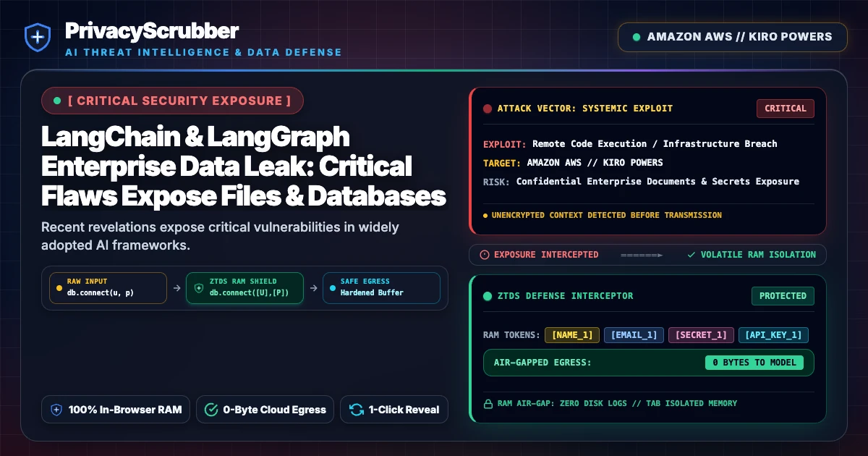Click the red dot by ATTACK VECTOR
The height and width of the screenshot is (456, 868).
pyautogui.click(x=488, y=109)
